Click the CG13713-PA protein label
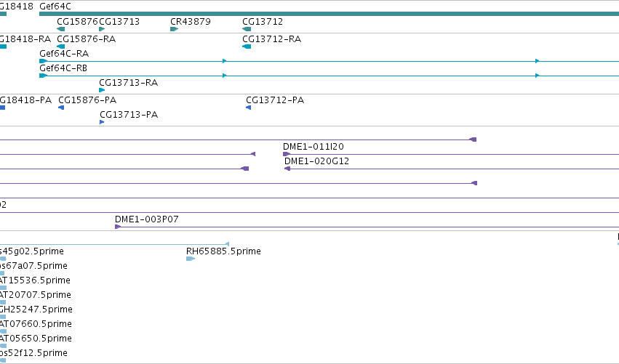 coord(129,115)
